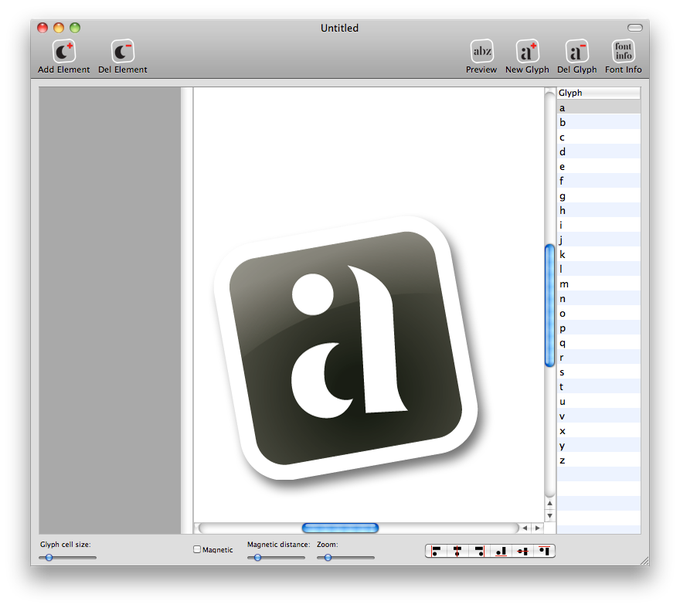The width and height of the screenshot is (680, 608).
Task: Select glyph 'y' in list
Action: pos(598,446)
